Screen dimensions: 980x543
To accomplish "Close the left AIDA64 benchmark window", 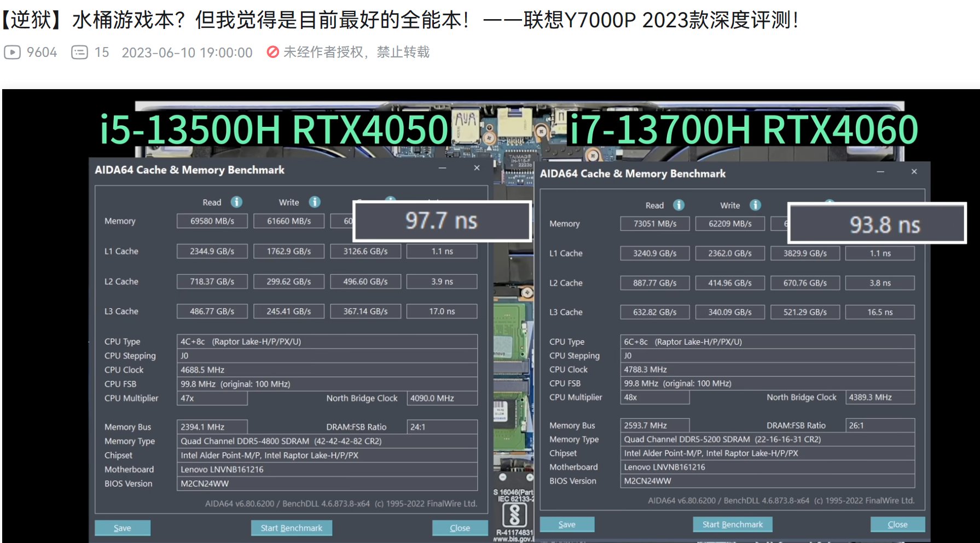I will [x=477, y=168].
